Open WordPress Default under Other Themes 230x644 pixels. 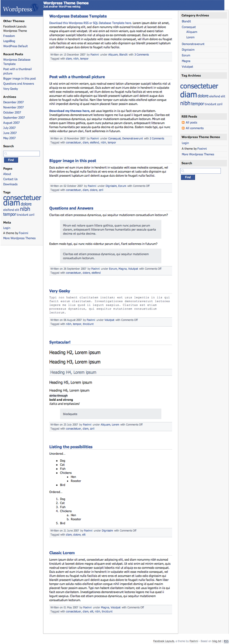(15, 46)
